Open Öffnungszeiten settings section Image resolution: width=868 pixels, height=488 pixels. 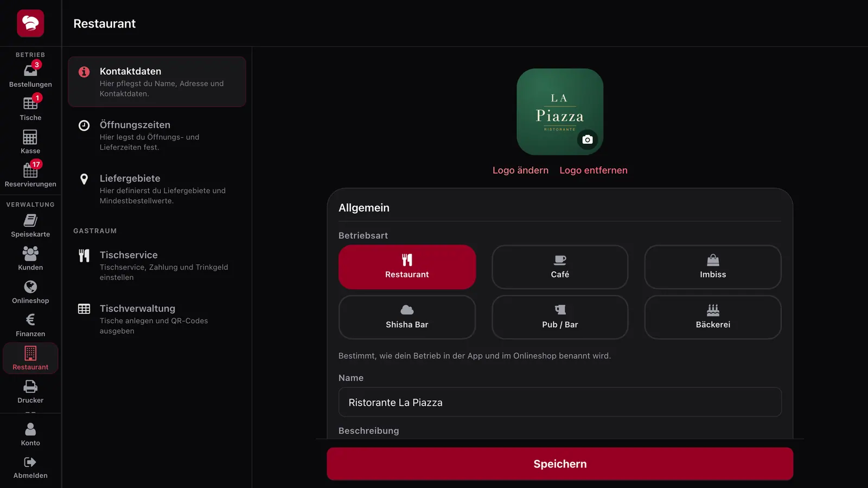[157, 136]
